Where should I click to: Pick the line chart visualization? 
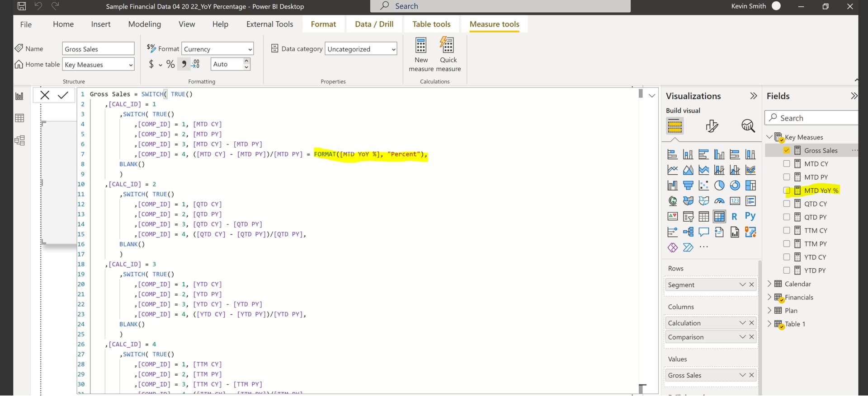[673, 170]
